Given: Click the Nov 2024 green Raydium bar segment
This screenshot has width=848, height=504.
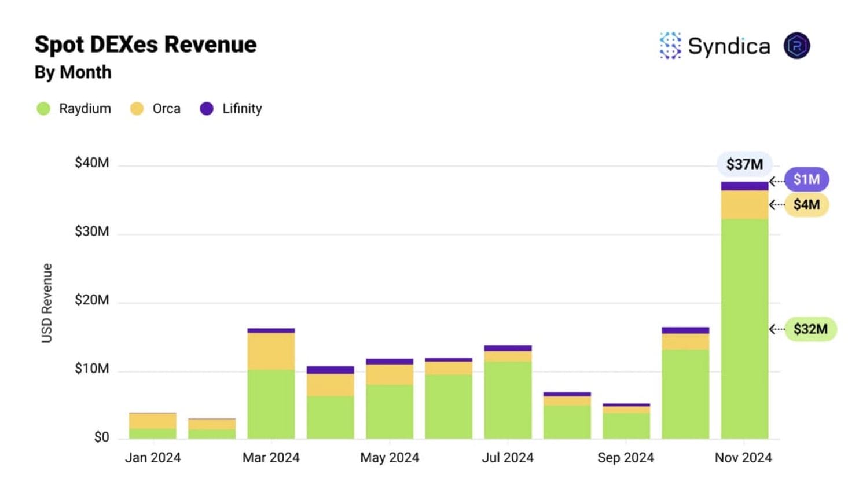Looking at the screenshot, I should click(744, 329).
